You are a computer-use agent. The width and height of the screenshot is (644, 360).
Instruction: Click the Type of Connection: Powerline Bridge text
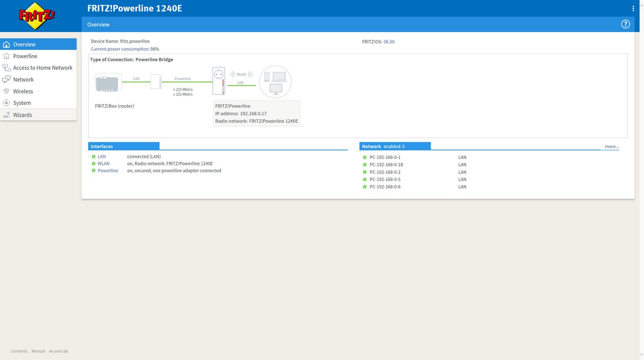click(131, 60)
